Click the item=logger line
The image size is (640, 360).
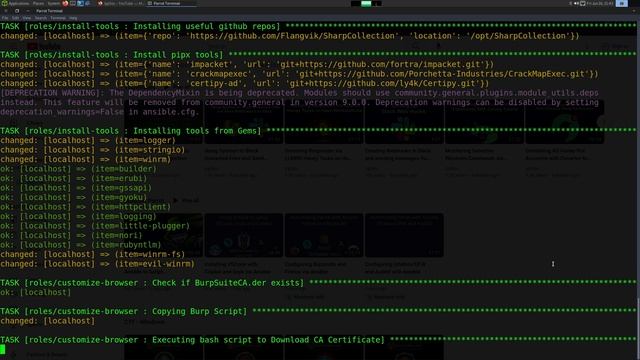pos(88,140)
